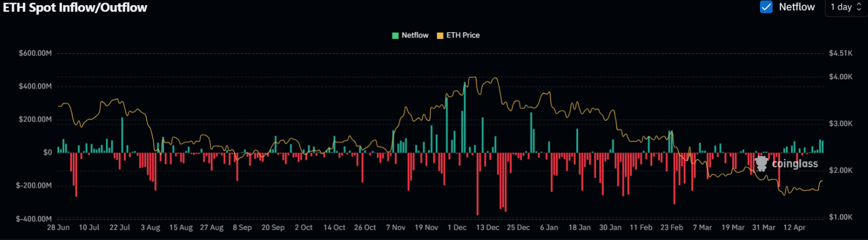Select the 28 Jun date axis label
868x240 pixels.
click(58, 227)
